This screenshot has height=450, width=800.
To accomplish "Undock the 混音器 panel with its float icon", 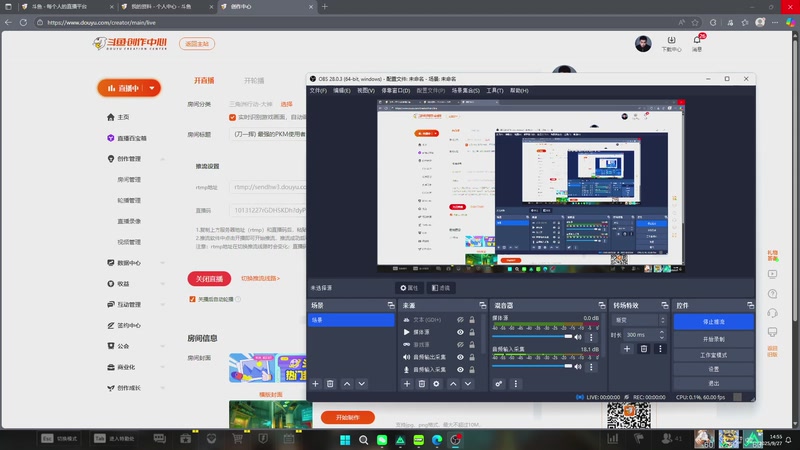I will pyautogui.click(x=602, y=305).
